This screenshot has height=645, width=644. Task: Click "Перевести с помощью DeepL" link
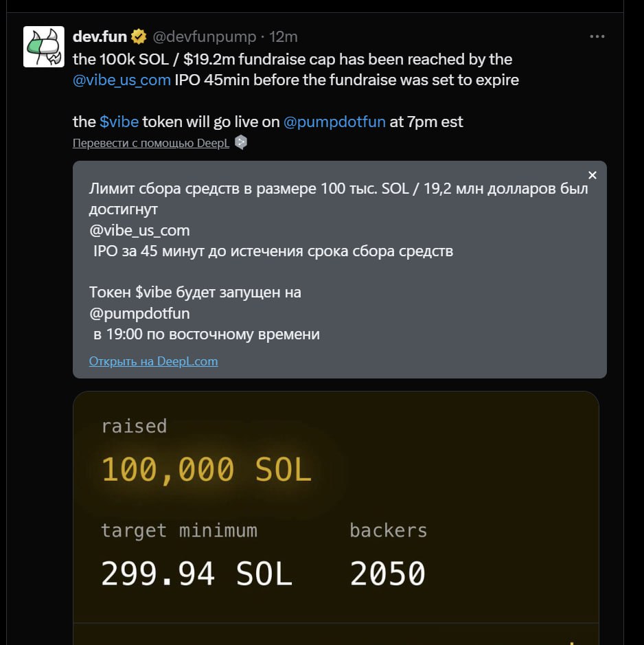click(x=152, y=143)
